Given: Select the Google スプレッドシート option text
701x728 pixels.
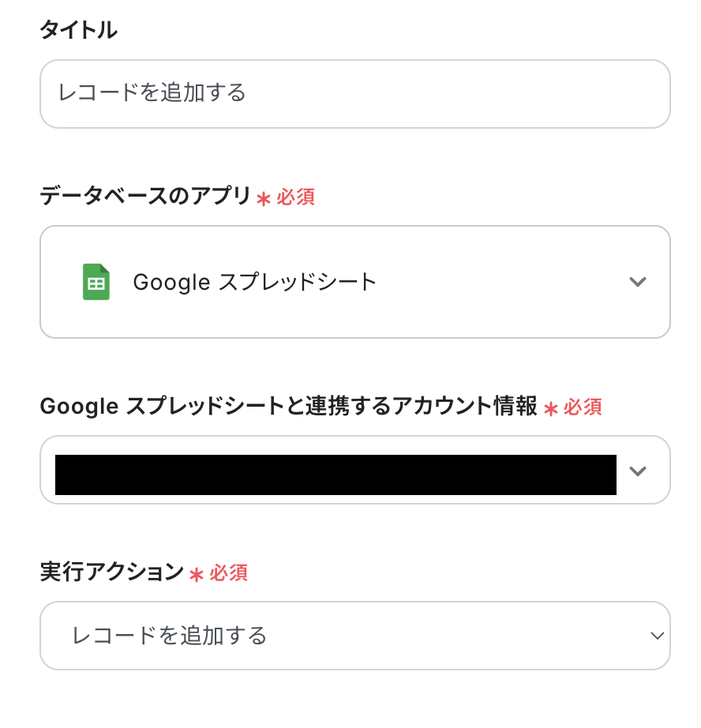Looking at the screenshot, I should point(255,282).
